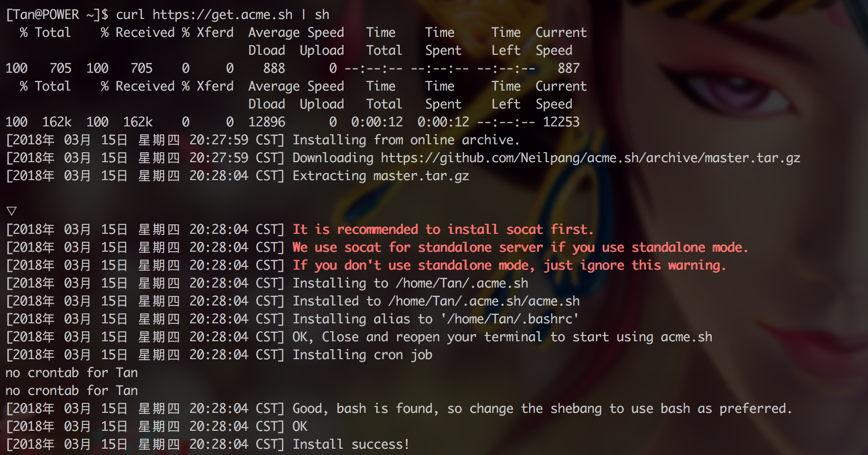
Task: Click the "Close and reopen your terminal" message
Action: pyautogui.click(x=431, y=337)
